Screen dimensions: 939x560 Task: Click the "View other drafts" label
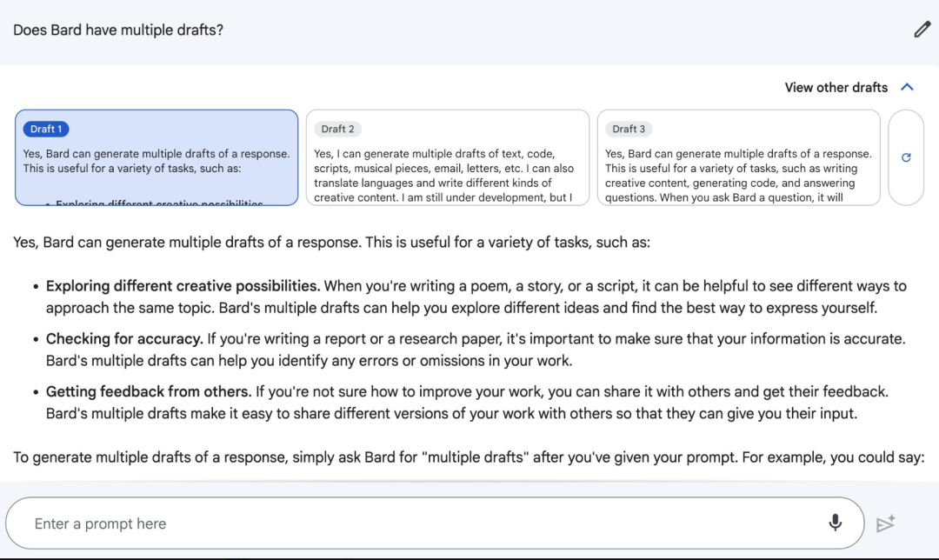coord(836,87)
